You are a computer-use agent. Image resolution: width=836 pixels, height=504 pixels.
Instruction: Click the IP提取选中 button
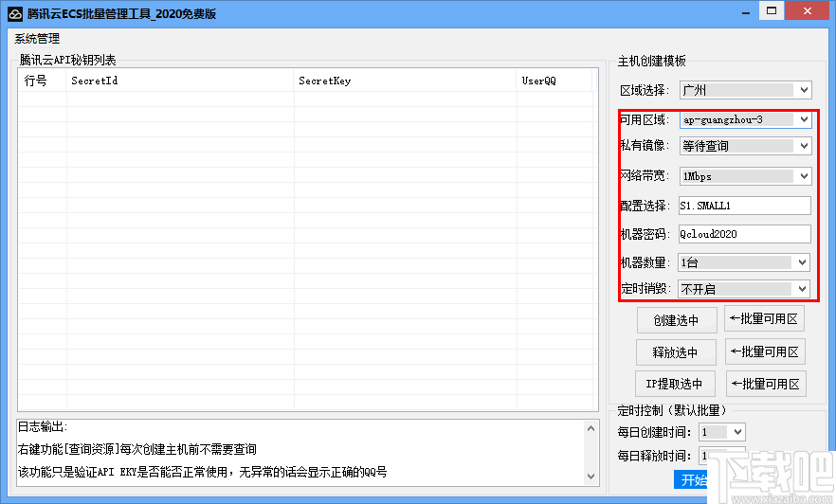(x=675, y=384)
